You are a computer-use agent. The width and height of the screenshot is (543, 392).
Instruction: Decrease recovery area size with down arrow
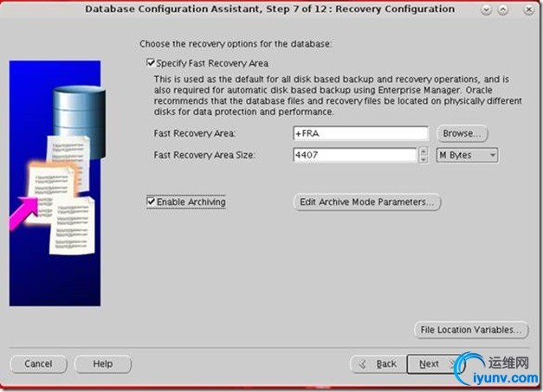click(423, 159)
